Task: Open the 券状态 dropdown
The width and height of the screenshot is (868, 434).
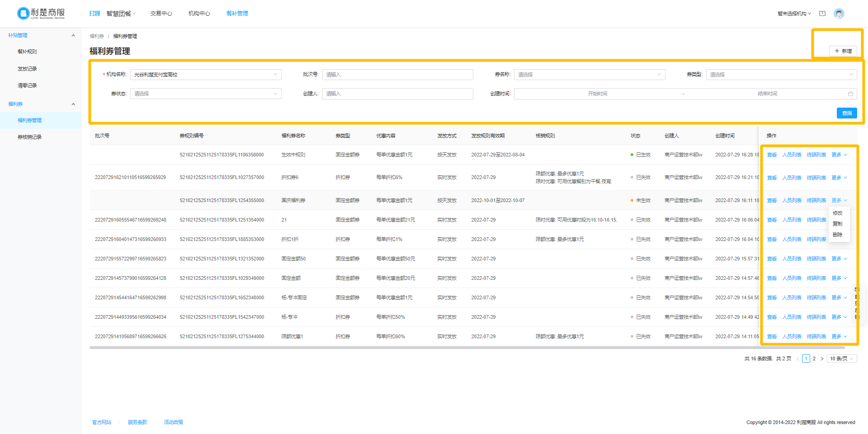Action: click(x=206, y=94)
